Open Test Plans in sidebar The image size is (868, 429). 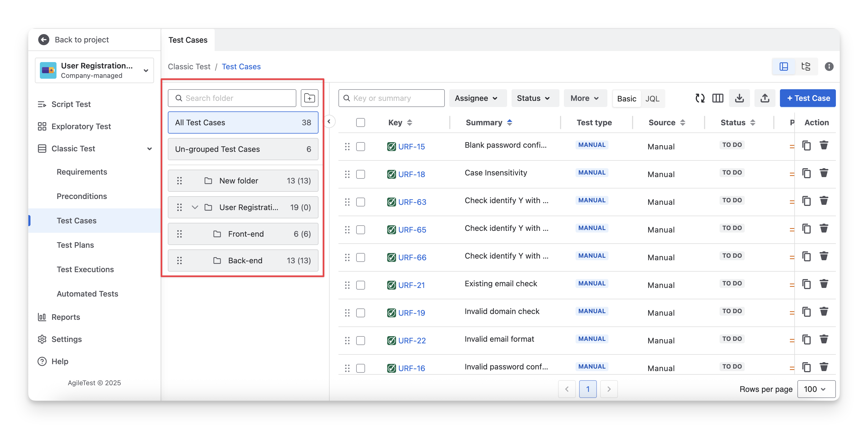coord(75,245)
